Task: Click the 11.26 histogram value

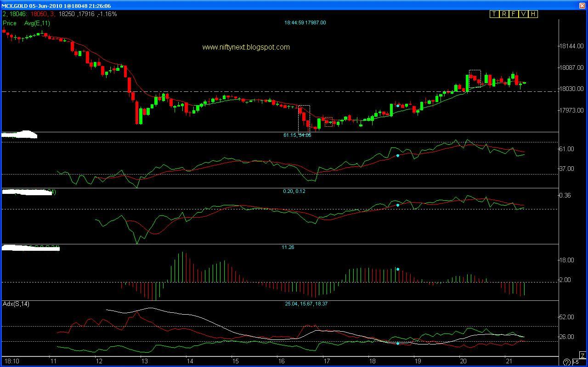Action: coord(288,247)
